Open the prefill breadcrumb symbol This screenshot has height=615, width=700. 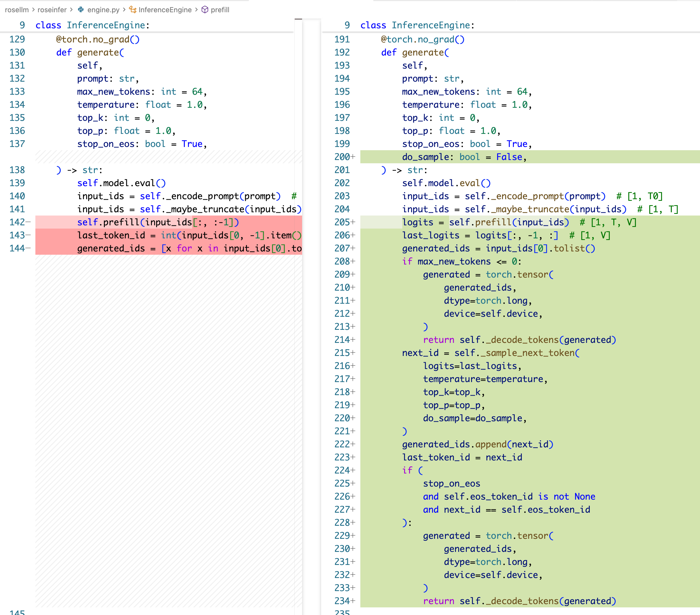pyautogui.click(x=220, y=10)
